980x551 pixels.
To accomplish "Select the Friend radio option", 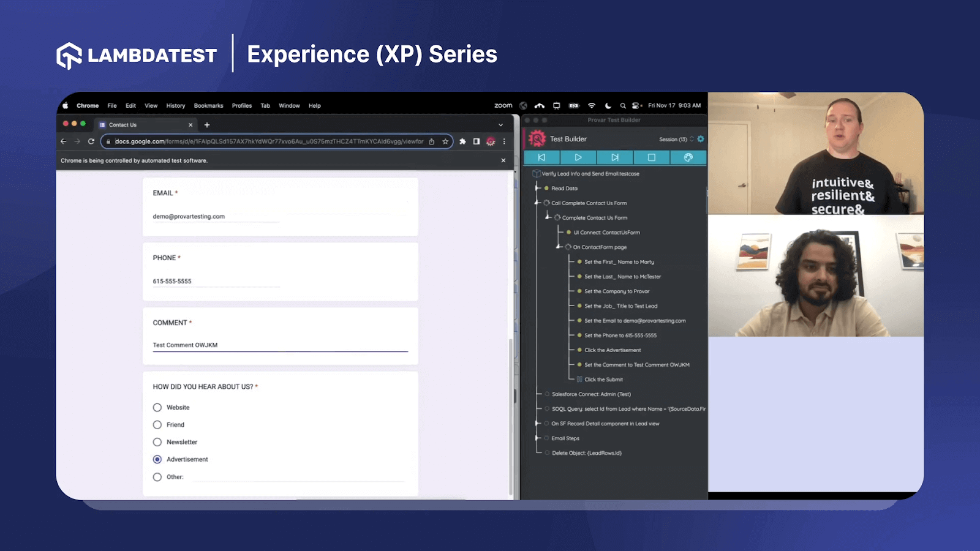I will coord(157,424).
